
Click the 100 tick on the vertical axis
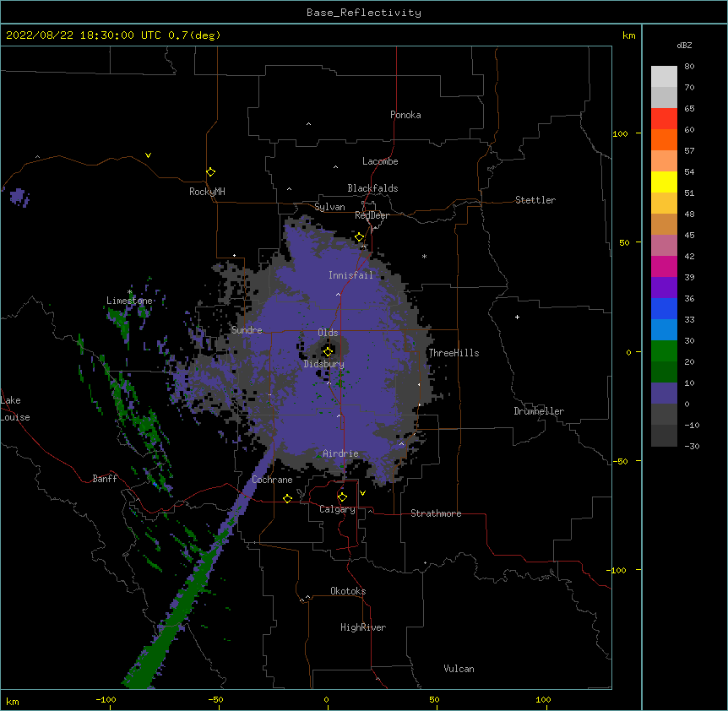(x=620, y=133)
